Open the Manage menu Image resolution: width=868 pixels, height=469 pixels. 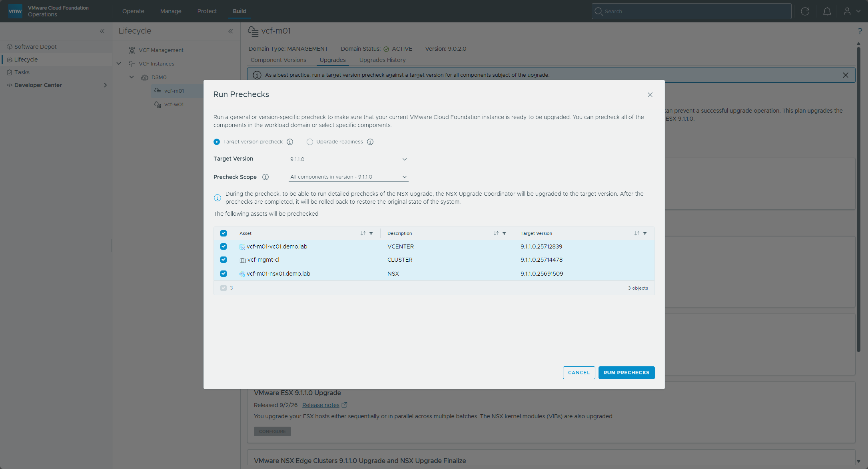click(171, 11)
